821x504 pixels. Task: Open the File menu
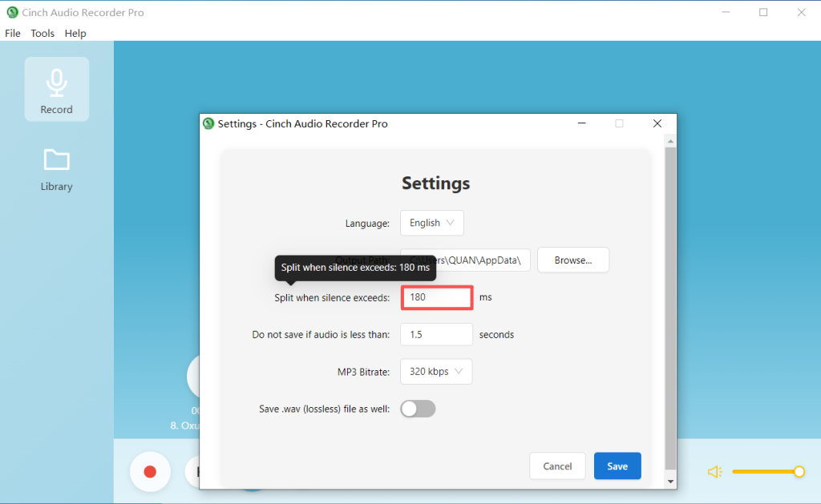[13, 34]
